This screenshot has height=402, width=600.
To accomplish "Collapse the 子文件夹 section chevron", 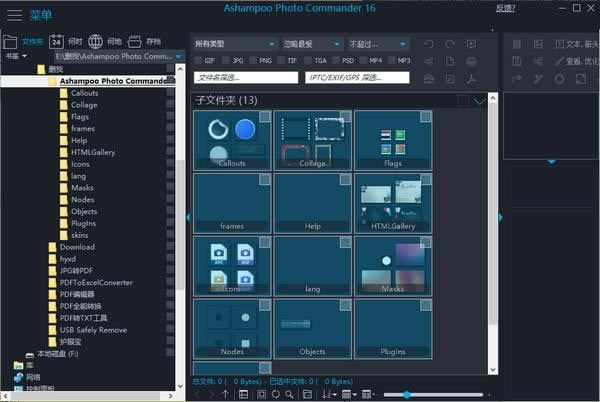I will 479,101.
